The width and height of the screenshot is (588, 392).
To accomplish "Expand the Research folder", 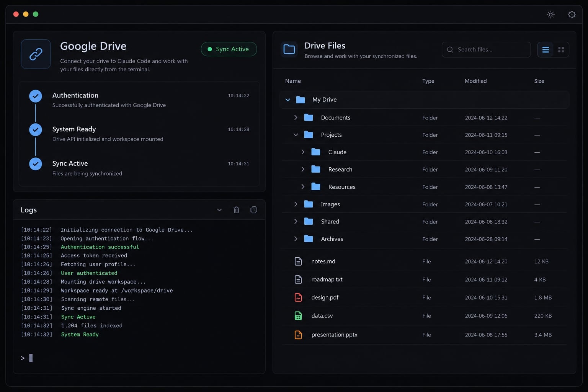I will (303, 169).
